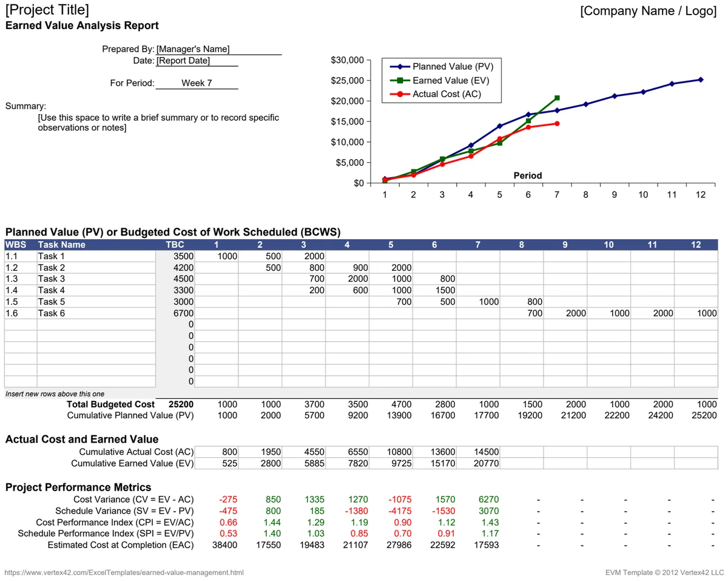Click Cumulative Planned Value 19200
Screen dimensions: 728x581
(x=530, y=416)
